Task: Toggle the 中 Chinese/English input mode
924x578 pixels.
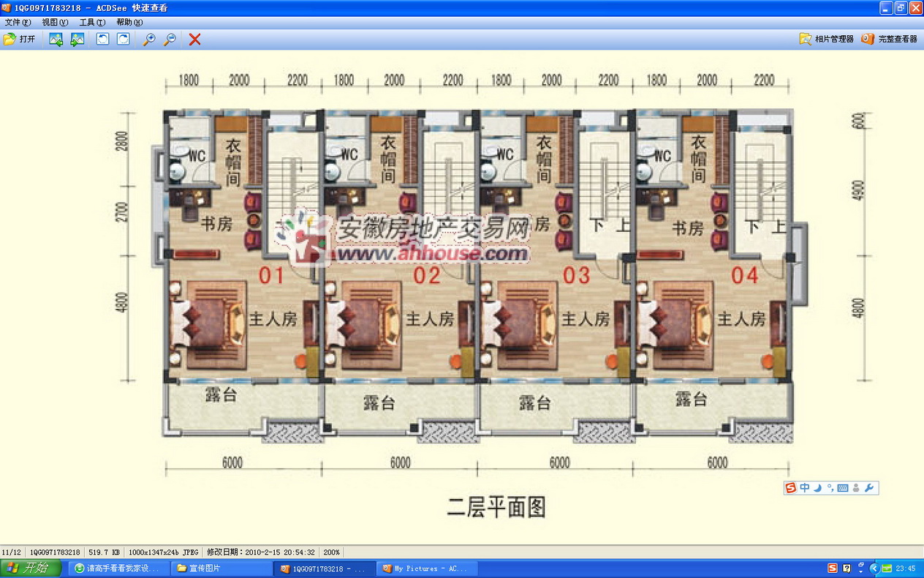Action: pyautogui.click(x=805, y=488)
